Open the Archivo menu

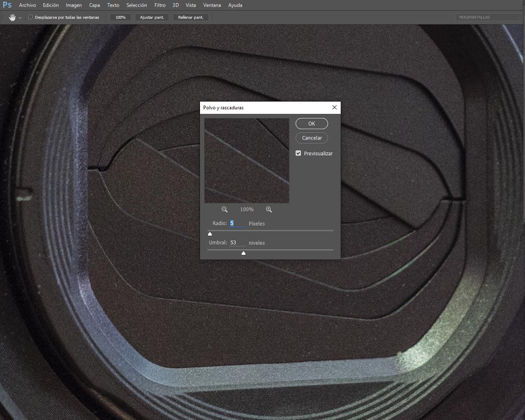click(x=28, y=5)
